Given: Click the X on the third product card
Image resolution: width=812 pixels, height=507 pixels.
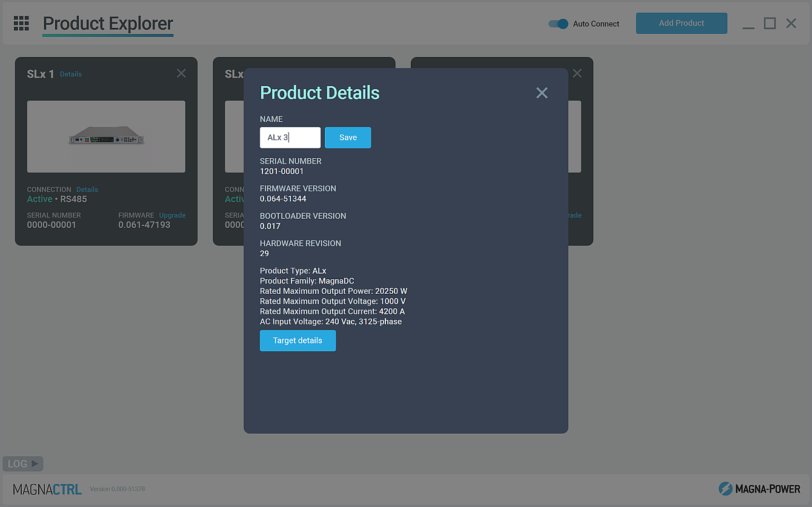Looking at the screenshot, I should pyautogui.click(x=577, y=73).
